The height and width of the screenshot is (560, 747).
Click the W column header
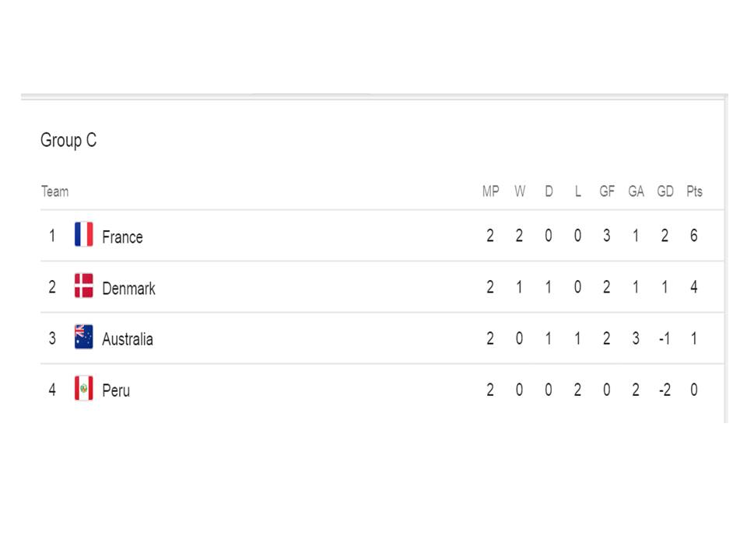[x=519, y=191]
